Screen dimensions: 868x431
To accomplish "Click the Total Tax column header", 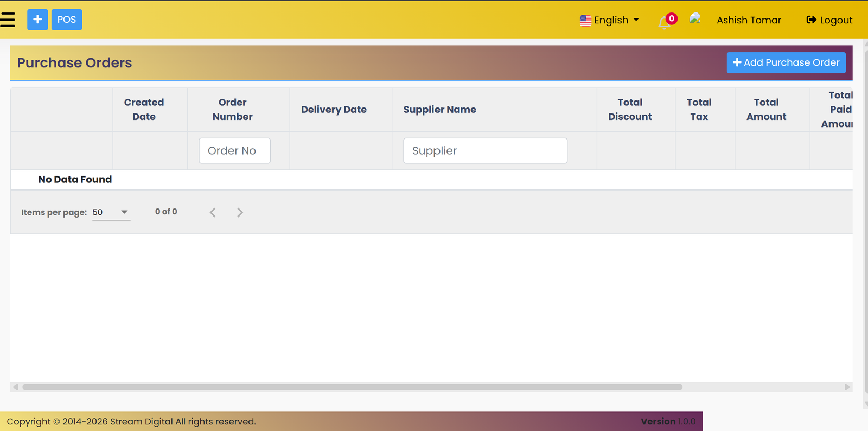I will click(x=699, y=110).
